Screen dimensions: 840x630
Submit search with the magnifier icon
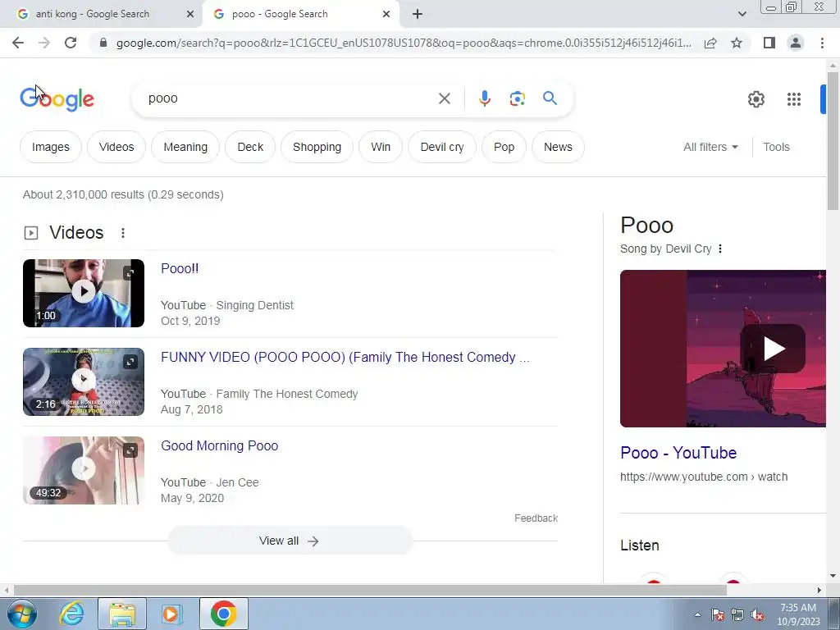click(550, 98)
